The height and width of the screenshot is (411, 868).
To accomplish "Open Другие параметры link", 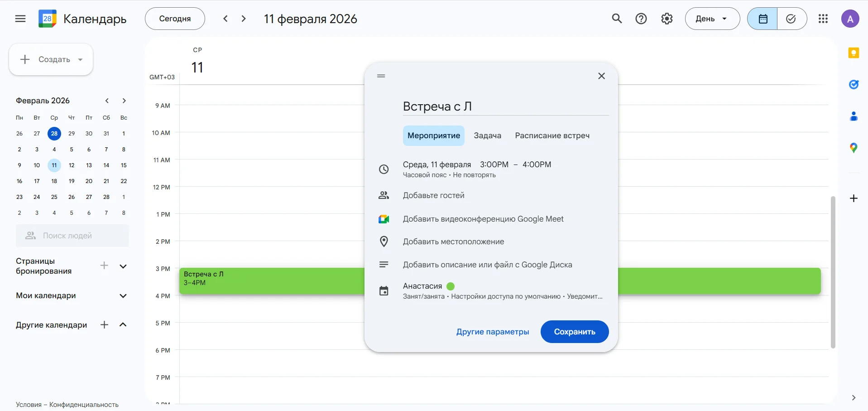I will click(493, 332).
